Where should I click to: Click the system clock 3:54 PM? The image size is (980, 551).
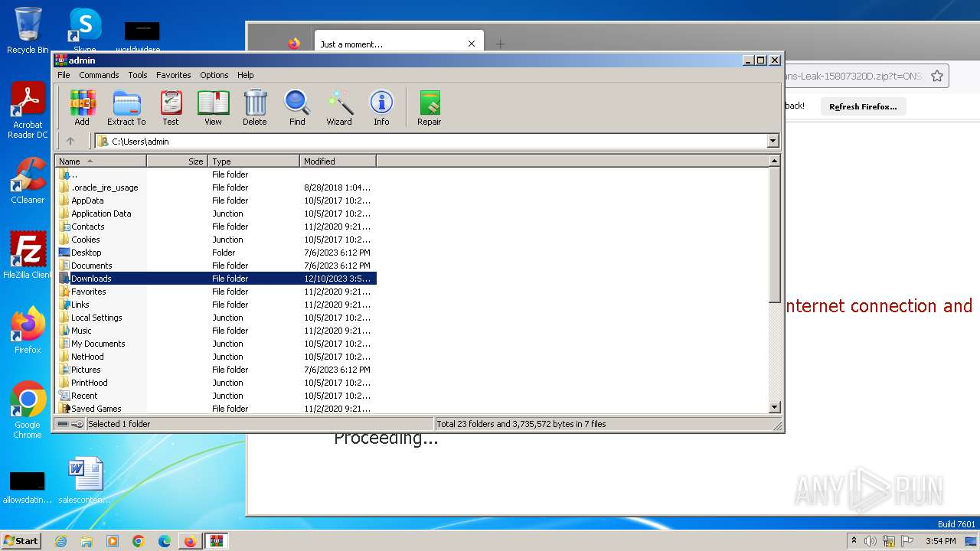pyautogui.click(x=940, y=541)
